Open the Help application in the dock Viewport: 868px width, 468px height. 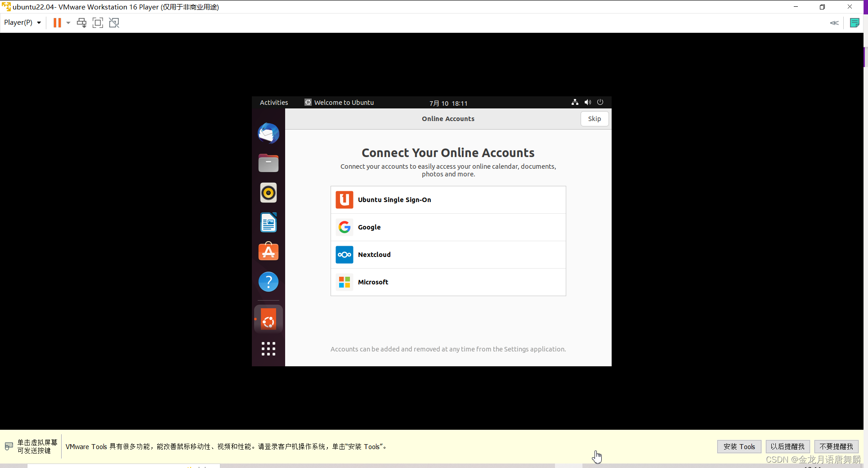268,282
